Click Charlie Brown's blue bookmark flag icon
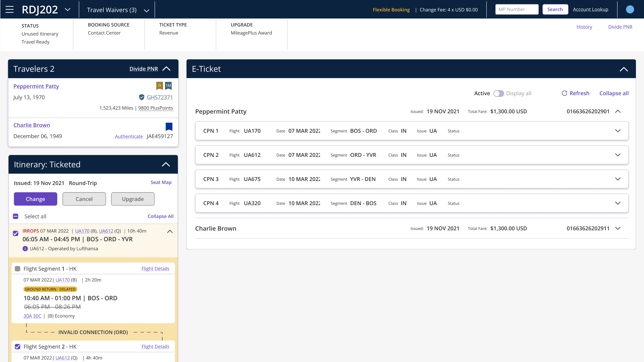Viewport: 644px width, 362px height. pyautogui.click(x=169, y=126)
